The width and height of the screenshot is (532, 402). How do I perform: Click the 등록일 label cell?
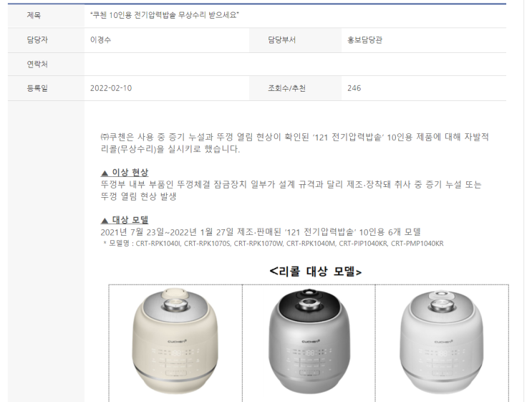pos(46,88)
